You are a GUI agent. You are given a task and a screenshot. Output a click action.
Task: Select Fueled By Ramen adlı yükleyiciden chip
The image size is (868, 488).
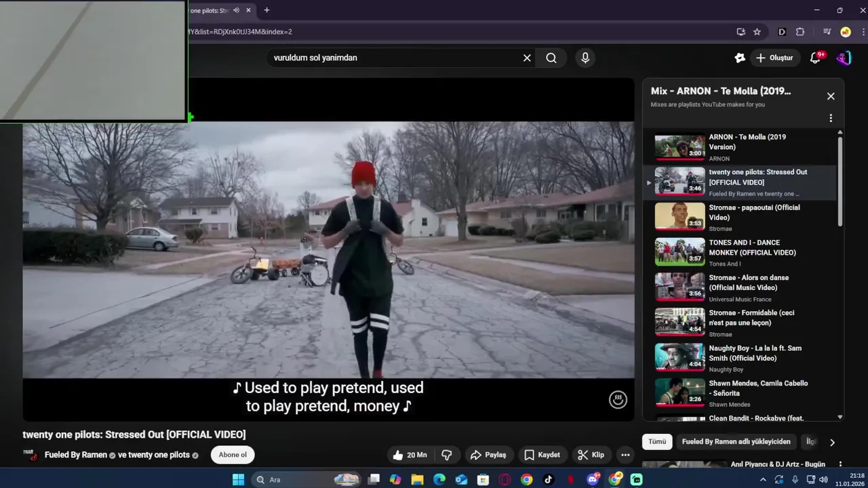point(736,442)
